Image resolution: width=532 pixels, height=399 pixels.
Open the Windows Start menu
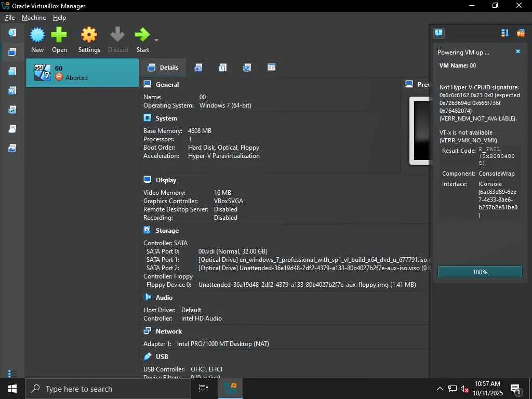click(12, 389)
